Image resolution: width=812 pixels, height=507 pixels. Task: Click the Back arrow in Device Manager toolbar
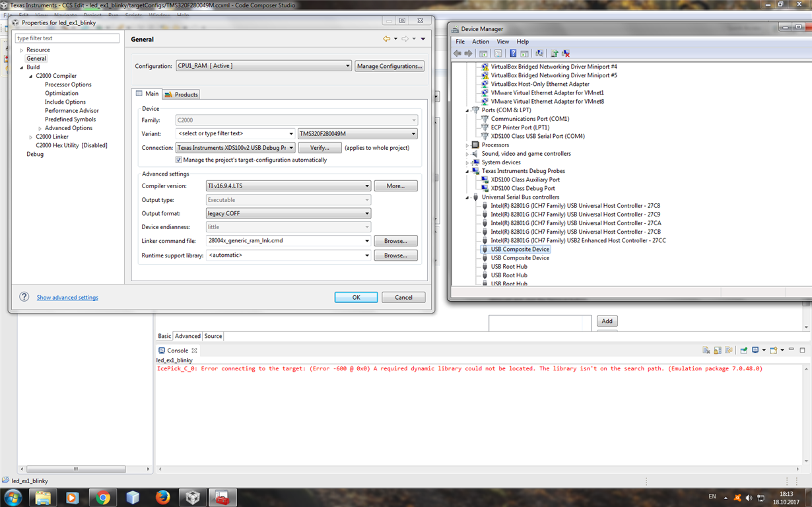coord(457,53)
